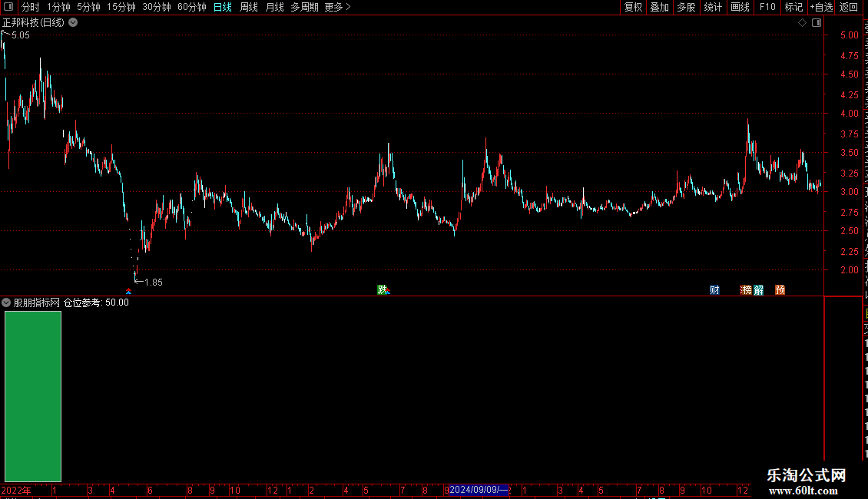Open 多股 multi-stock view
This screenshot has width=868, height=499.
[x=686, y=7]
